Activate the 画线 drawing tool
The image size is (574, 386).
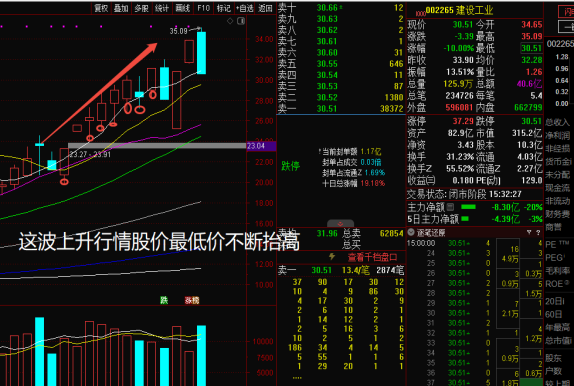pos(183,8)
